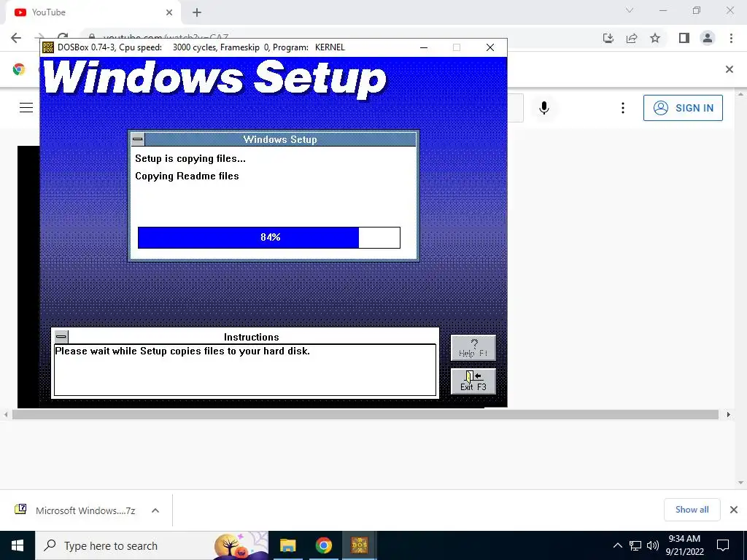Open the Windows Start menu
The image size is (747, 560).
(18, 545)
